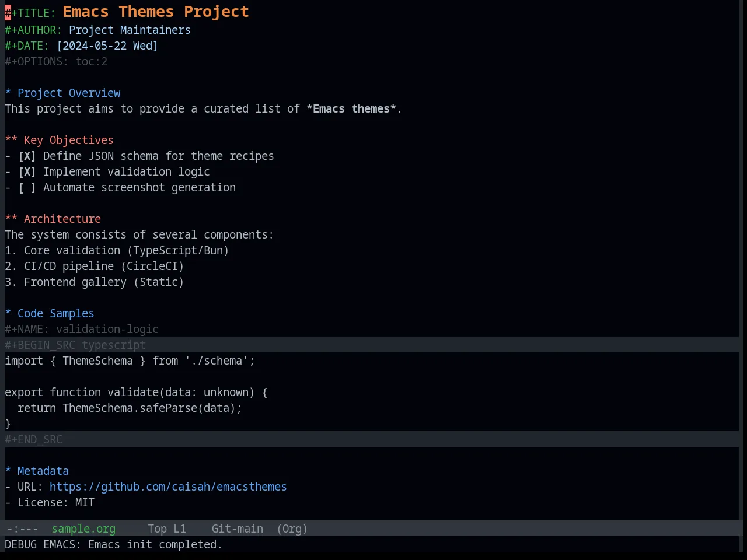This screenshot has height=560, width=747.
Task: Click the bold *Emacs themes* text
Action: coord(351,109)
